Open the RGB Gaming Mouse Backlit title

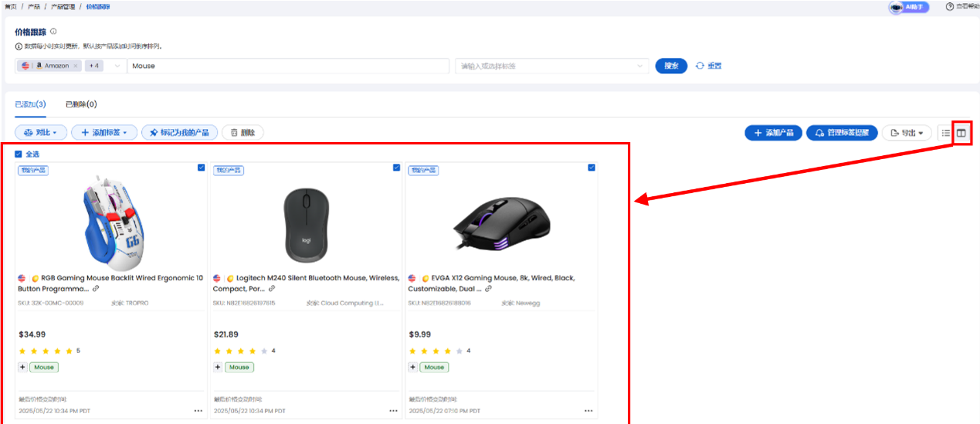click(x=110, y=283)
